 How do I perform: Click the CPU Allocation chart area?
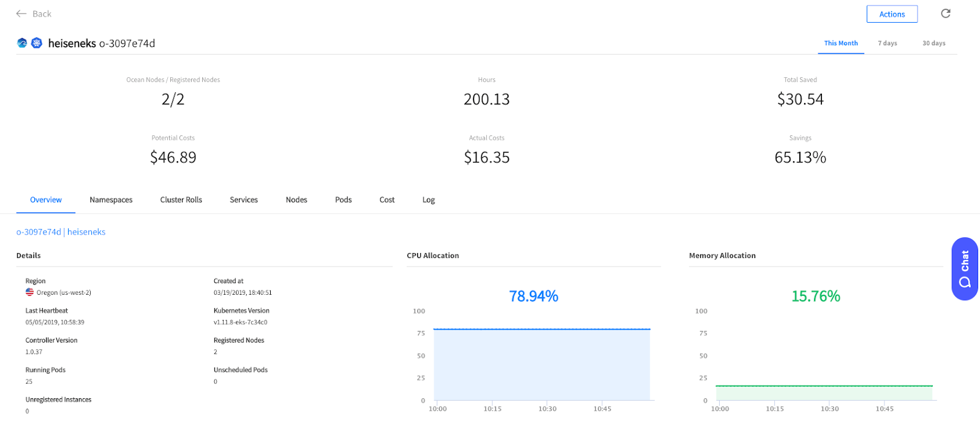point(541,365)
